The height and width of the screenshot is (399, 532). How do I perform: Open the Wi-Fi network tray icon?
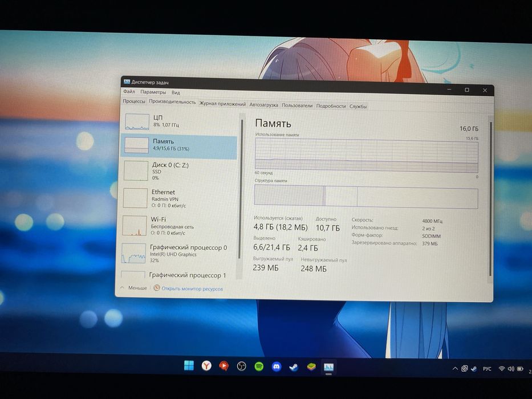click(501, 368)
